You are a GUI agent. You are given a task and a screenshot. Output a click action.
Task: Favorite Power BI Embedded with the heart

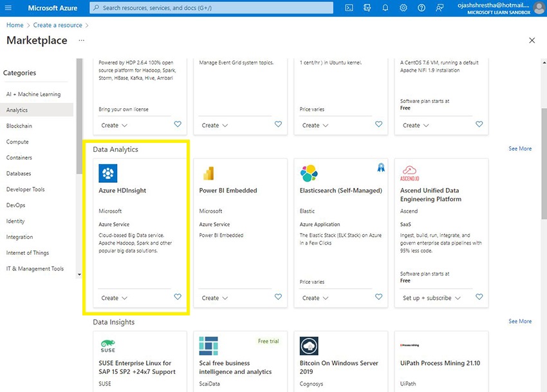pyautogui.click(x=278, y=297)
